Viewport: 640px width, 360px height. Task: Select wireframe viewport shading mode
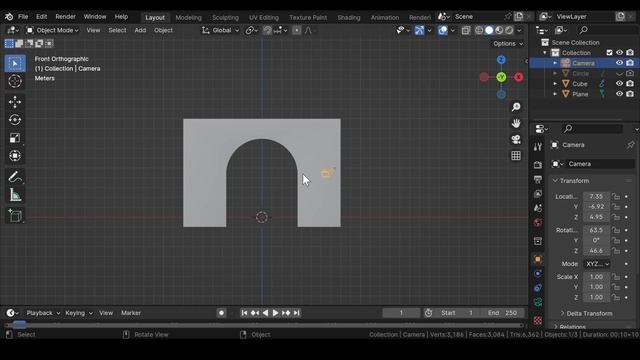[x=479, y=30]
